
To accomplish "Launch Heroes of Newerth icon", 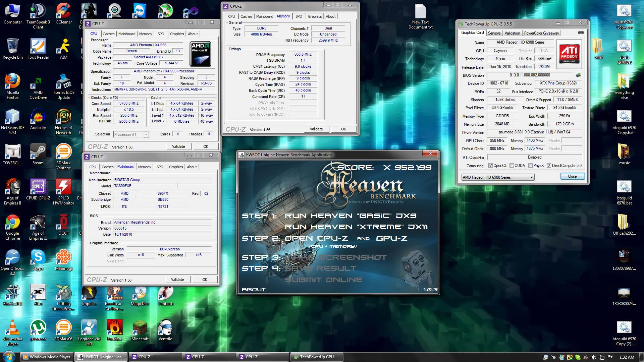I will (63, 122).
